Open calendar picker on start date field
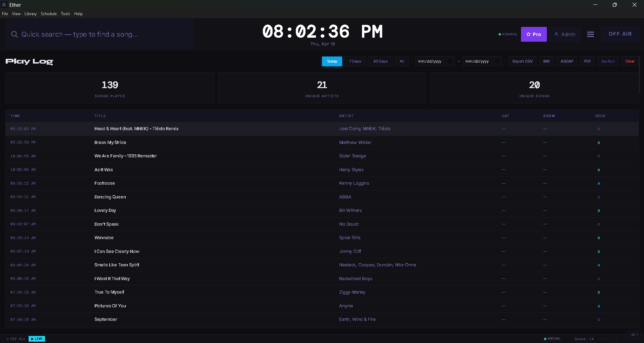 (449, 62)
